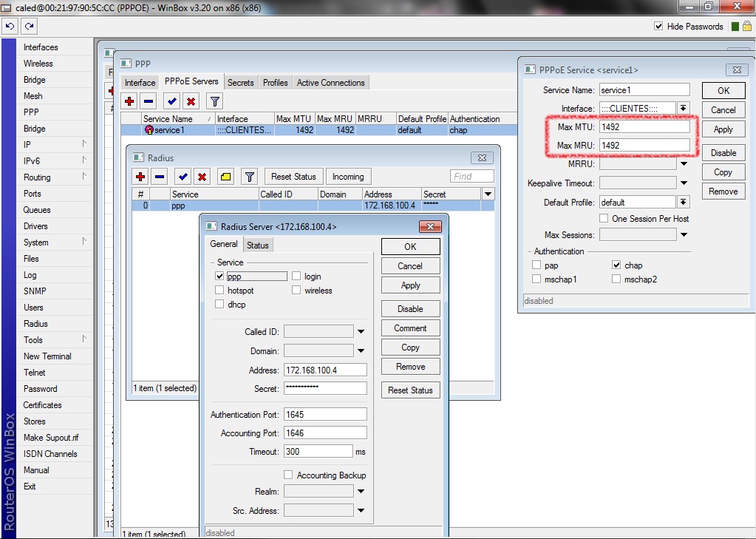Expand the Max Sessions field arrow

pos(684,235)
